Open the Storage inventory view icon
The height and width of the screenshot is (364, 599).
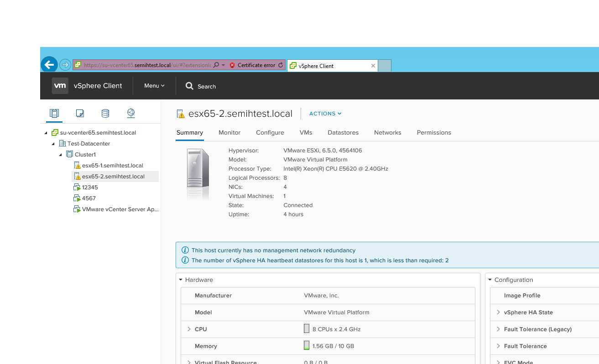[105, 113]
